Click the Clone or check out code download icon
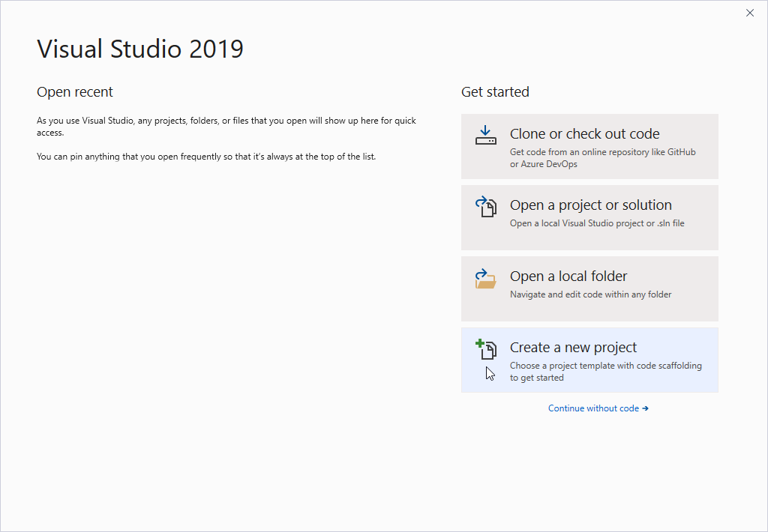The image size is (768, 532). 485,136
